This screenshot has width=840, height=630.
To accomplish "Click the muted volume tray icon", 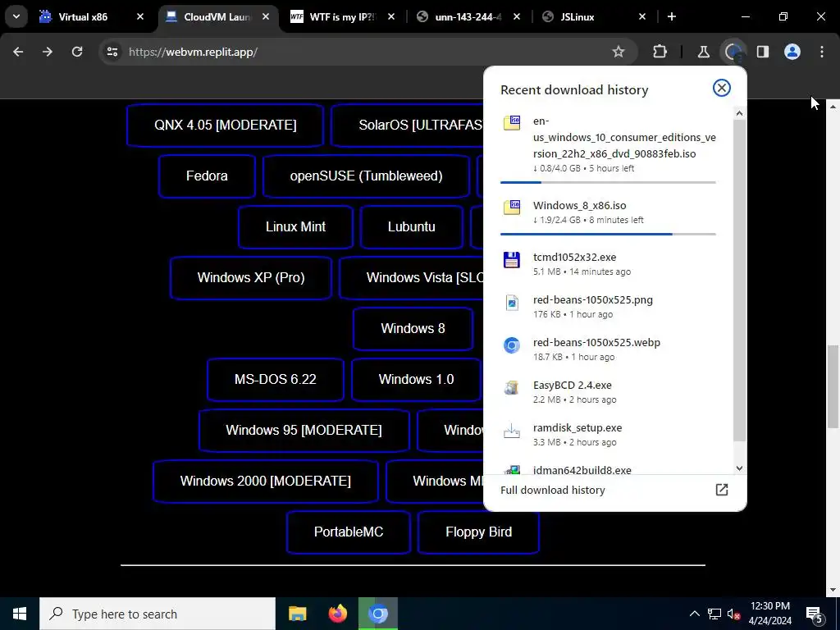I will 733,614.
